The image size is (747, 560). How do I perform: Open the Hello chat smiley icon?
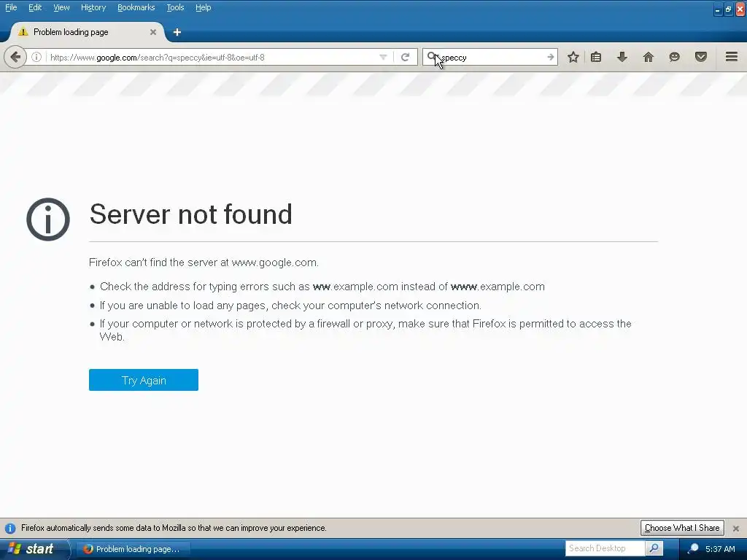click(674, 57)
